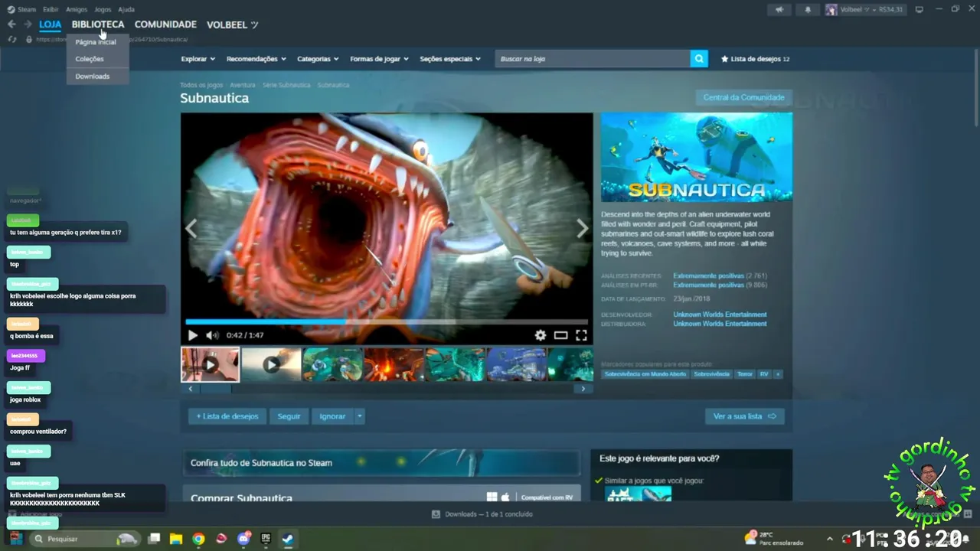The image size is (980, 551).
Task: Open the COMUNIDADE tab
Action: click(x=165, y=24)
